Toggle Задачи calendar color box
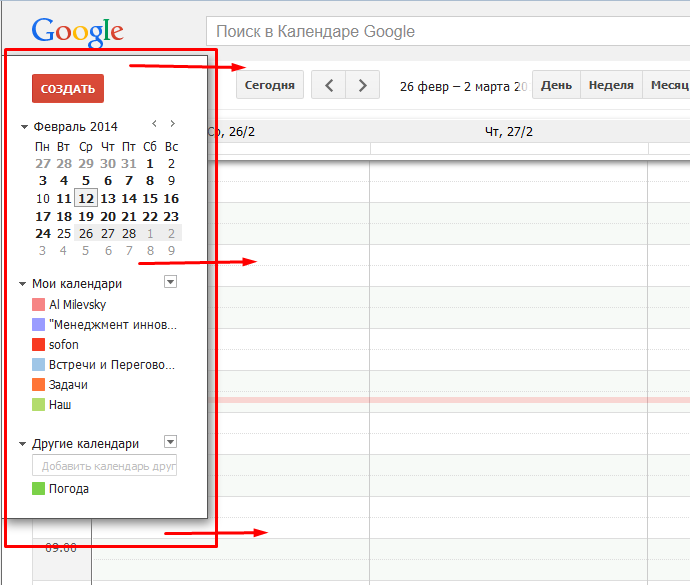 (x=38, y=385)
